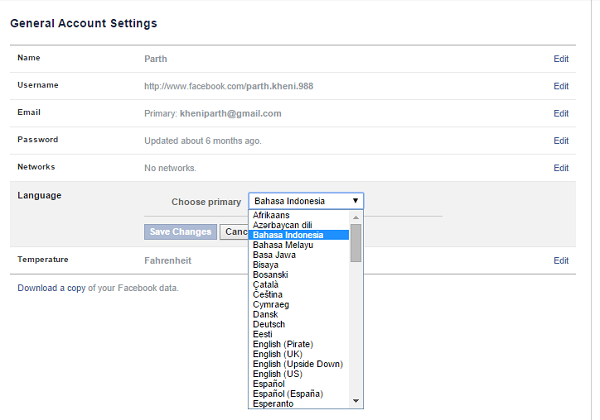Open the Download a copy link
This screenshot has width=600, height=420.
51,288
